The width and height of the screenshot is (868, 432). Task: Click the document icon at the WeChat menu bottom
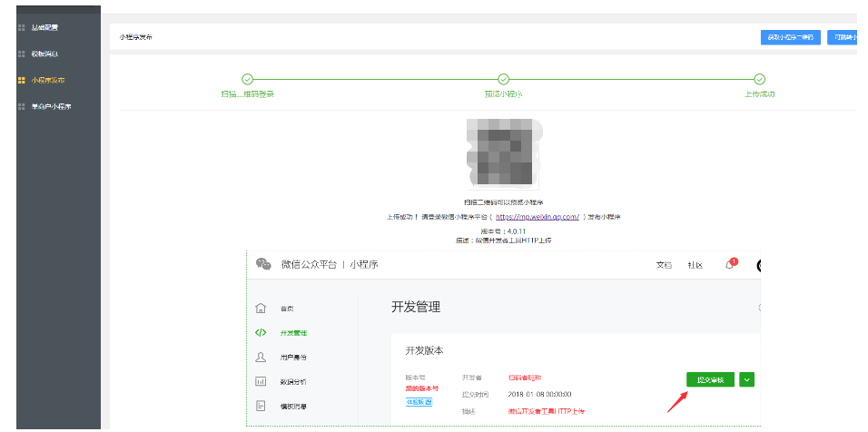pos(261,406)
